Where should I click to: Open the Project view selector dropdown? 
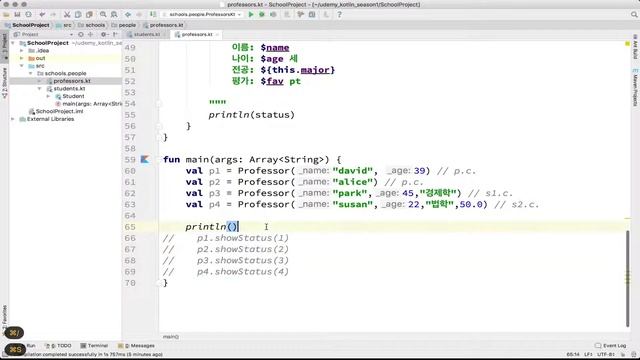43,35
